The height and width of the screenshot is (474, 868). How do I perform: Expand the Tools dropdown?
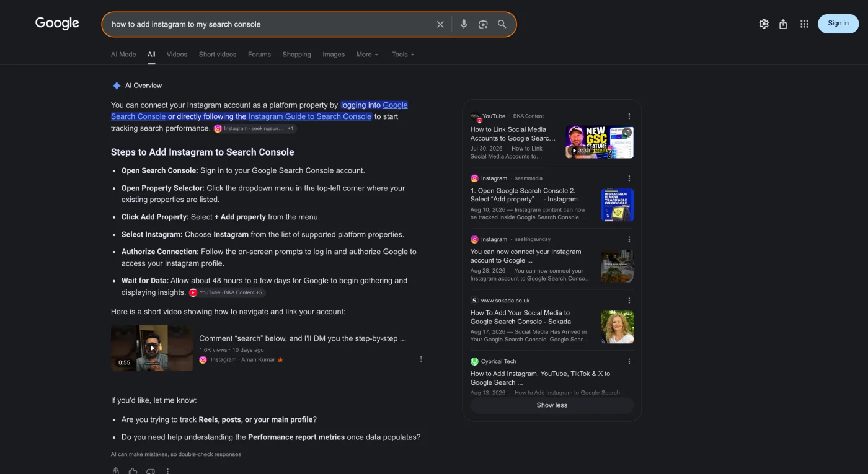pos(403,55)
